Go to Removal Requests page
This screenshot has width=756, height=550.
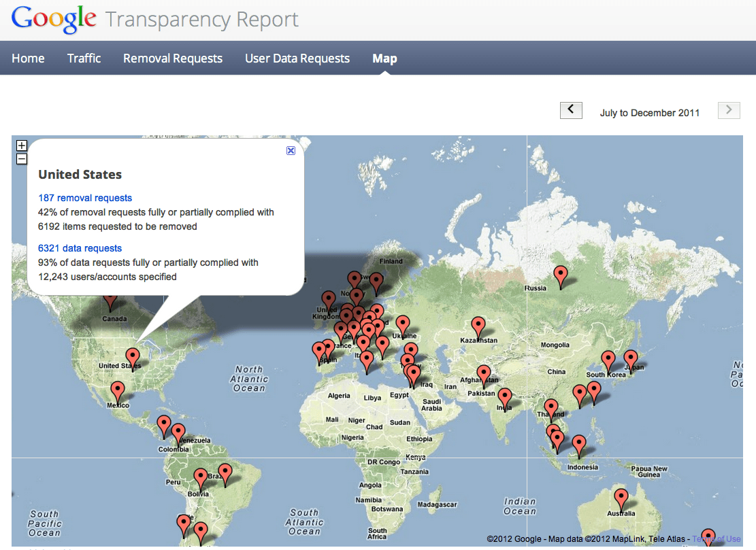pos(173,58)
